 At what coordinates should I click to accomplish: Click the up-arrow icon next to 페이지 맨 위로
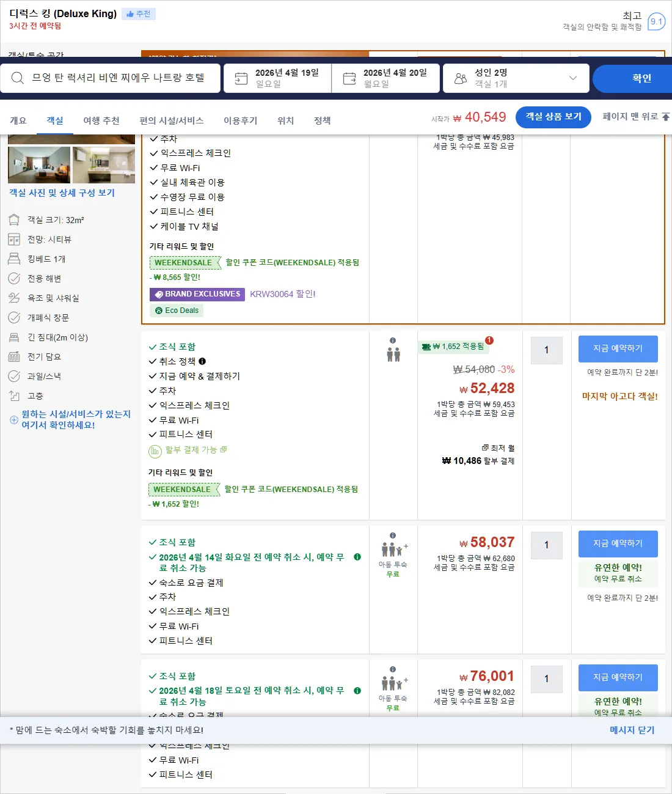coord(666,117)
